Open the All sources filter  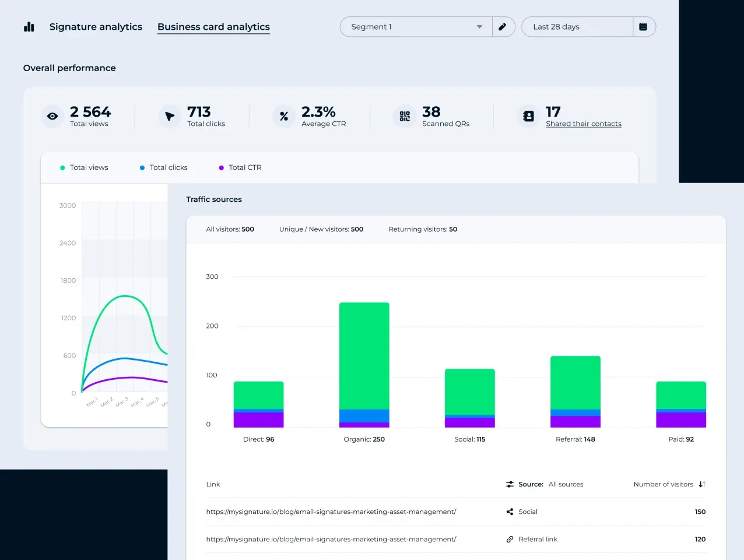click(566, 484)
